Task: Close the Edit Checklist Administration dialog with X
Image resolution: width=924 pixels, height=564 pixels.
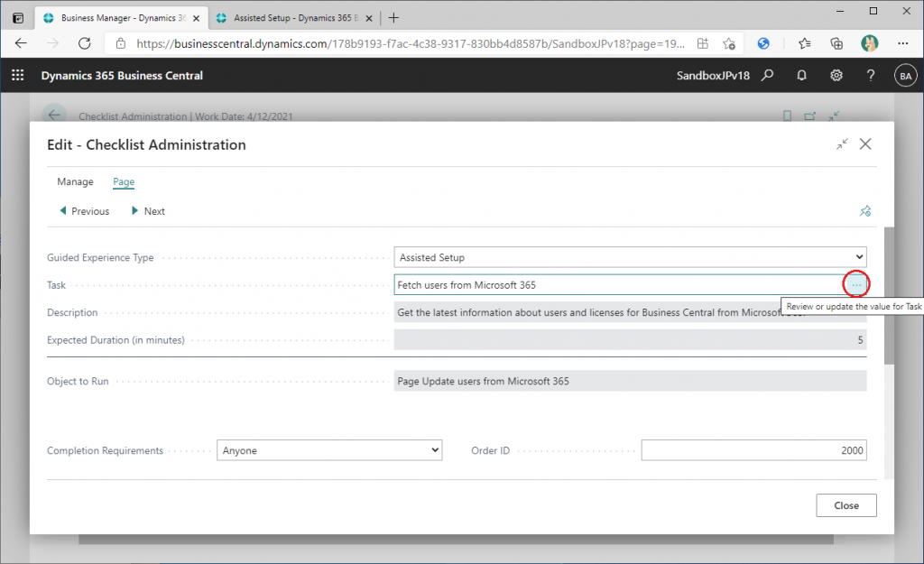Action: click(x=865, y=143)
